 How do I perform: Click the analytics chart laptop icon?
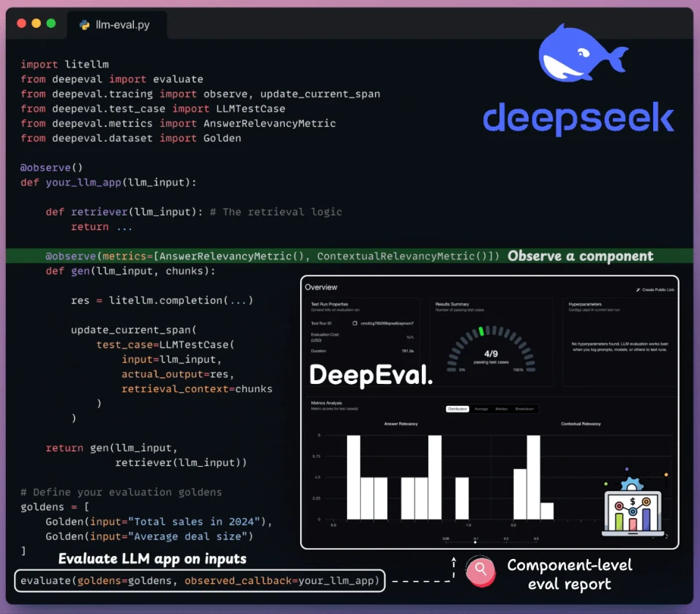click(633, 507)
